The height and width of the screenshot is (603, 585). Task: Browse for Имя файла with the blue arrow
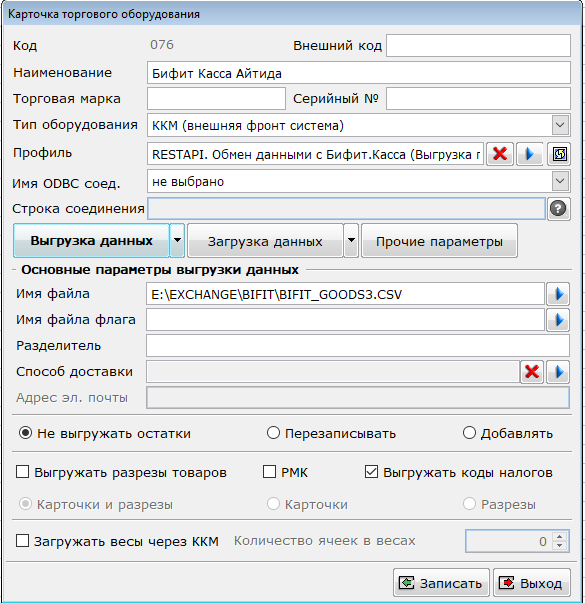558,294
